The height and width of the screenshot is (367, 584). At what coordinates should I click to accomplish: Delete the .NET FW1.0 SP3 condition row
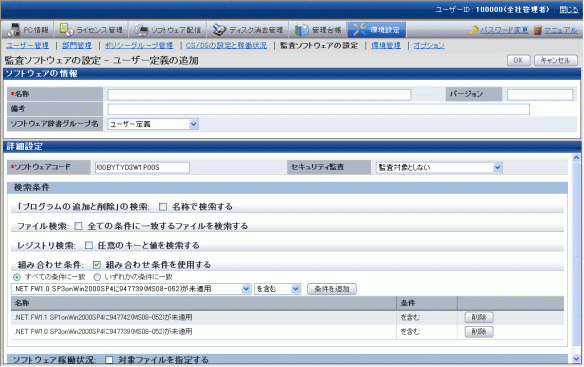pyautogui.click(x=479, y=332)
